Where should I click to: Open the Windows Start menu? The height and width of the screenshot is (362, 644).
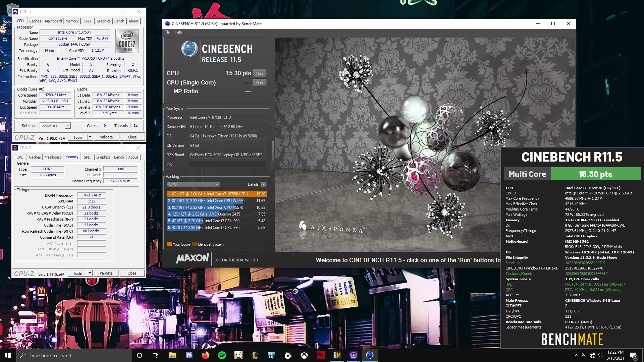pos(8,355)
